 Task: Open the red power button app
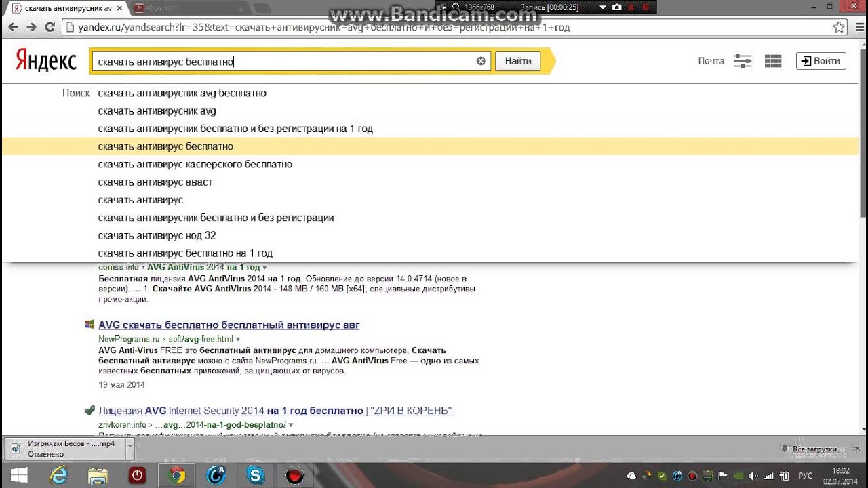pyautogui.click(x=138, y=475)
